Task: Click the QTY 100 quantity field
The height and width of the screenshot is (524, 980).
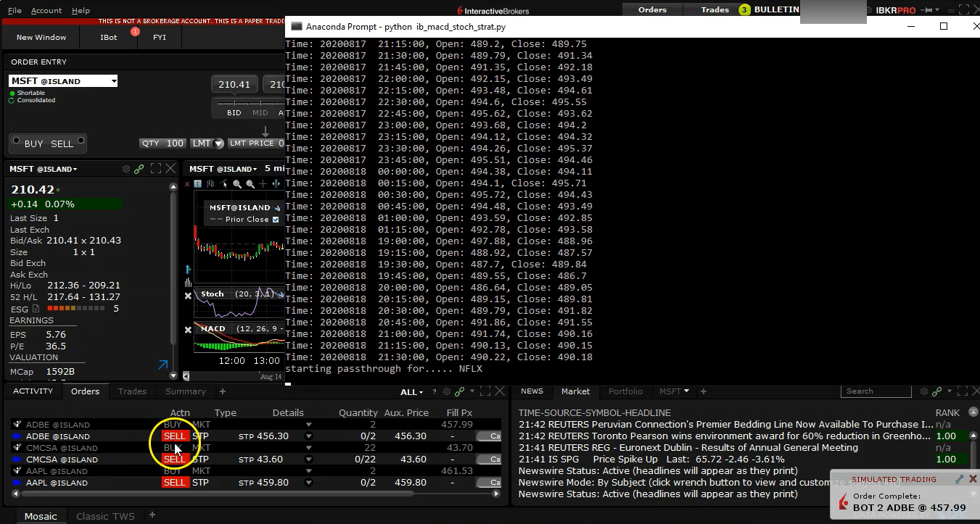Action: [x=163, y=144]
